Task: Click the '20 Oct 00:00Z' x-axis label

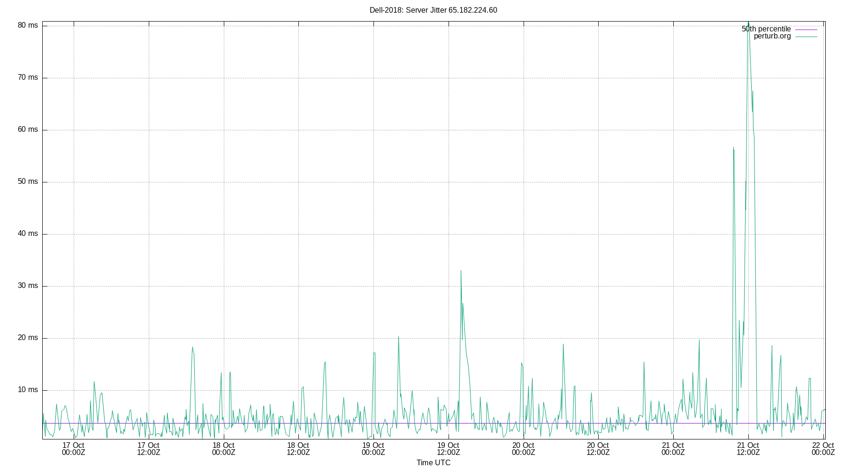Action: [x=523, y=449]
